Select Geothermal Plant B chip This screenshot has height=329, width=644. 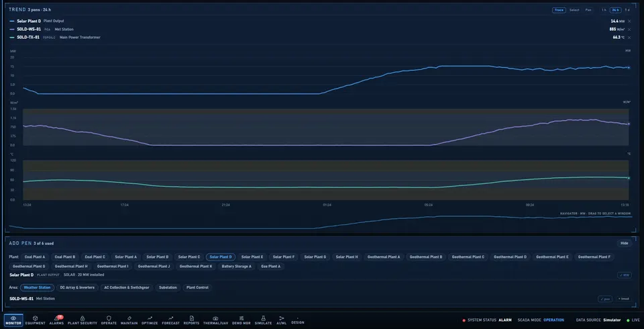pyautogui.click(x=426, y=257)
